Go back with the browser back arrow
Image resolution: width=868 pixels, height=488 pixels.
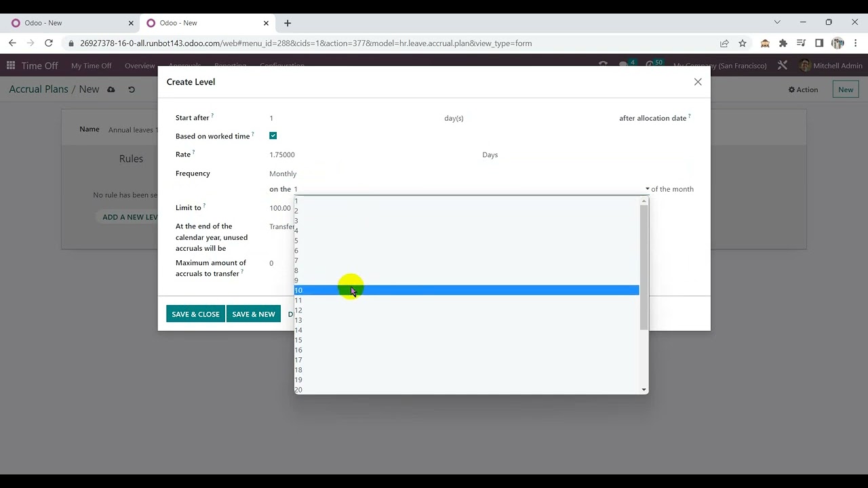pyautogui.click(x=12, y=43)
